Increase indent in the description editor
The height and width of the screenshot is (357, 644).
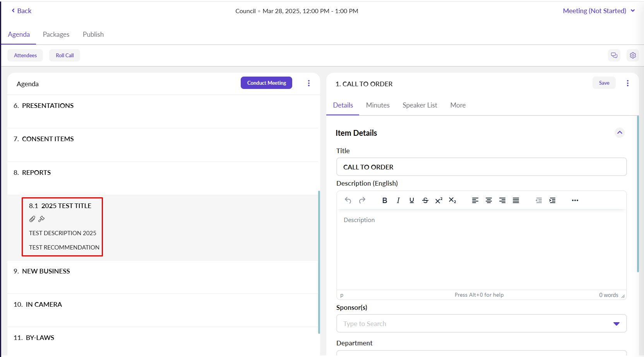[552, 200]
